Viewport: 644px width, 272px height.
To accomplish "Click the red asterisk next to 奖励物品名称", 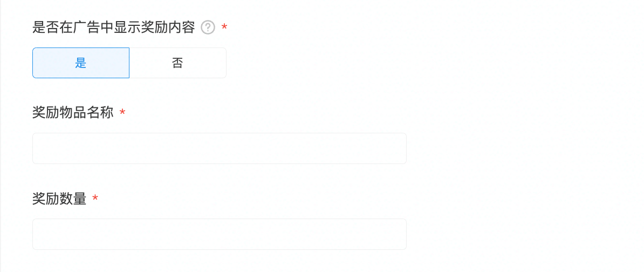I will pyautogui.click(x=122, y=113).
